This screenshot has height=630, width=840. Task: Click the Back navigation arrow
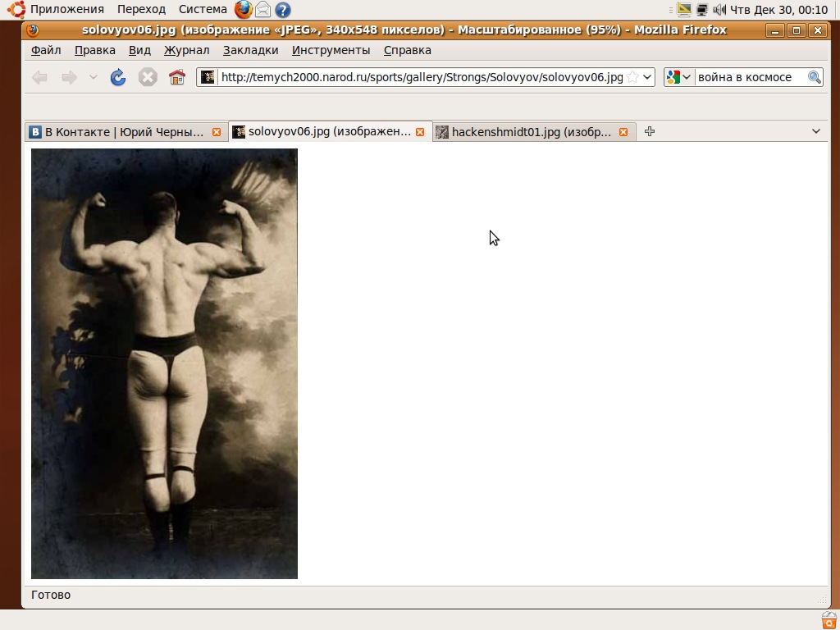click(39, 77)
